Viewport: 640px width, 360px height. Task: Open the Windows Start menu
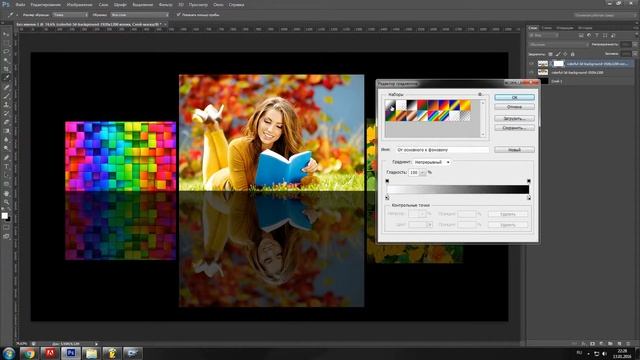(9, 353)
